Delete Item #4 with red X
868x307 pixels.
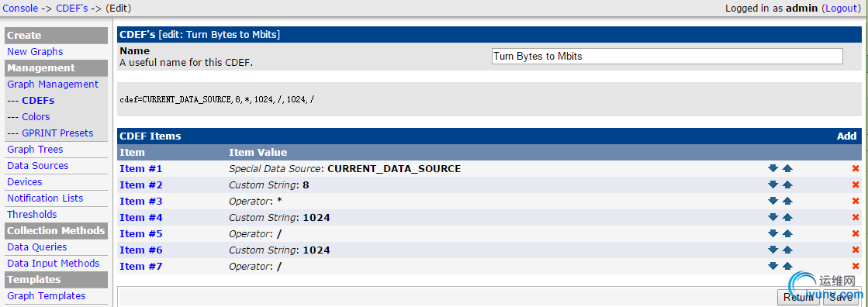click(x=856, y=217)
